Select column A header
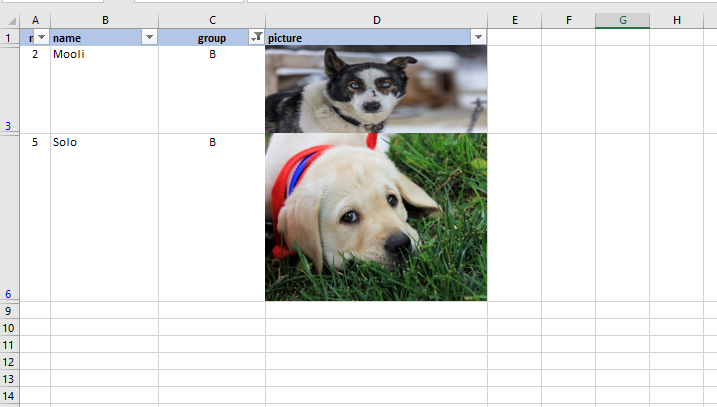 pos(35,20)
